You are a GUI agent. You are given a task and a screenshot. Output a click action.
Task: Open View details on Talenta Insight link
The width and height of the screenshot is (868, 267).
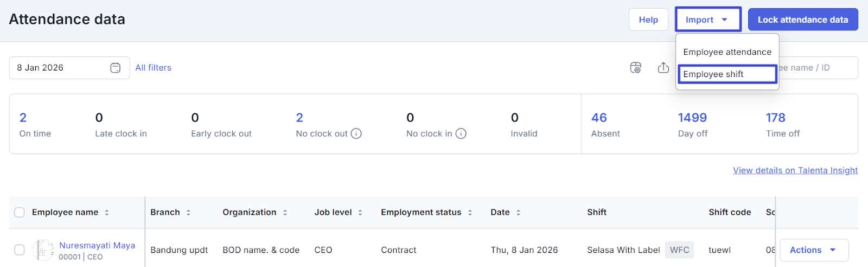[x=795, y=170]
